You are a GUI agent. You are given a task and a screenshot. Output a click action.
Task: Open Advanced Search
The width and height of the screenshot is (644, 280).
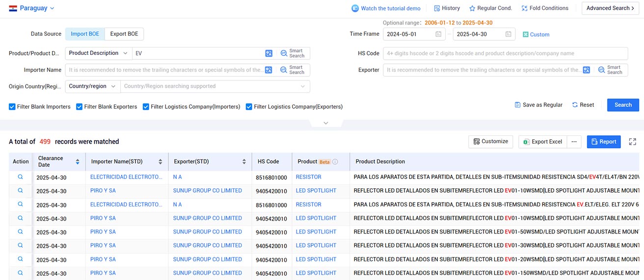pos(610,8)
